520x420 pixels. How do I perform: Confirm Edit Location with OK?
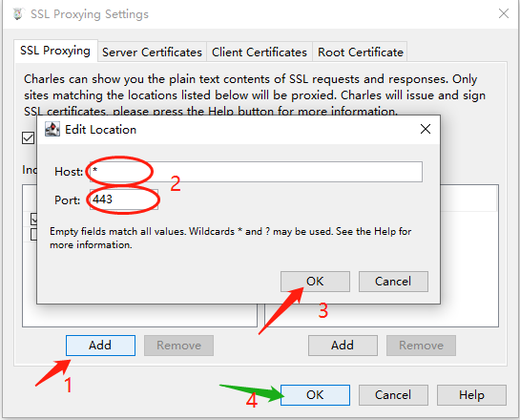(x=315, y=282)
